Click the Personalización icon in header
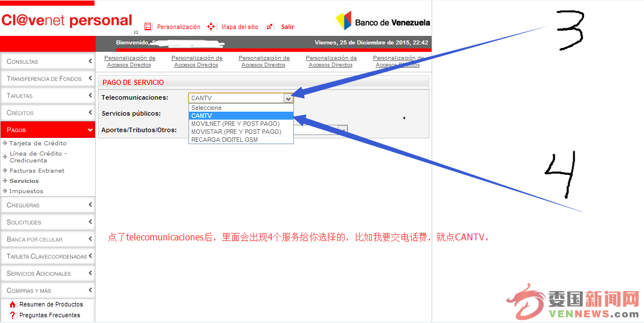644x323 pixels. (x=148, y=27)
